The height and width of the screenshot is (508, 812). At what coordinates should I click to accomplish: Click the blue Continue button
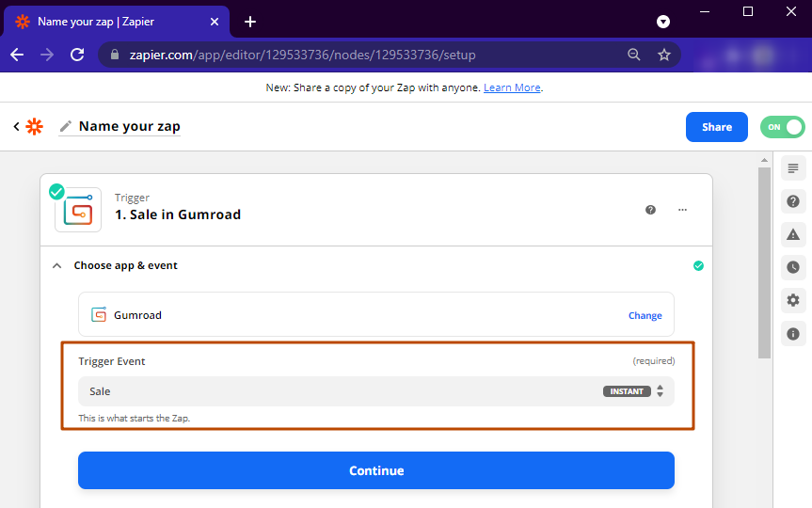point(376,470)
